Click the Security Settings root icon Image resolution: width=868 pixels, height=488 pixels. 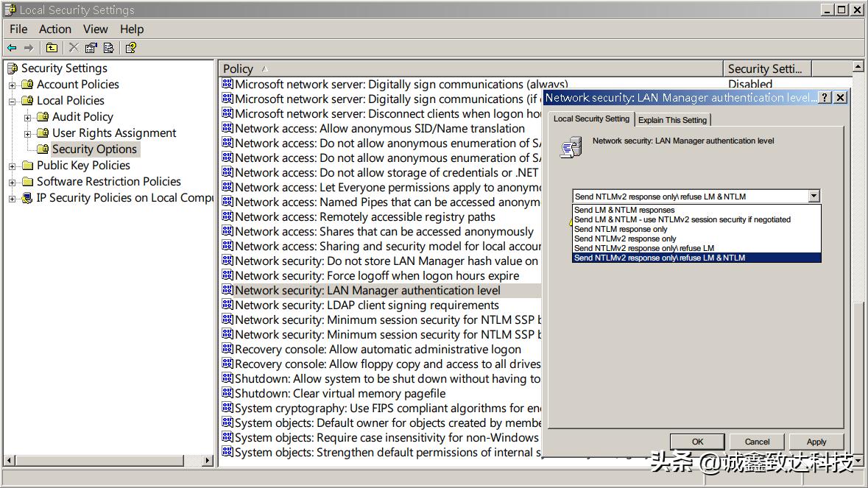pos(13,68)
